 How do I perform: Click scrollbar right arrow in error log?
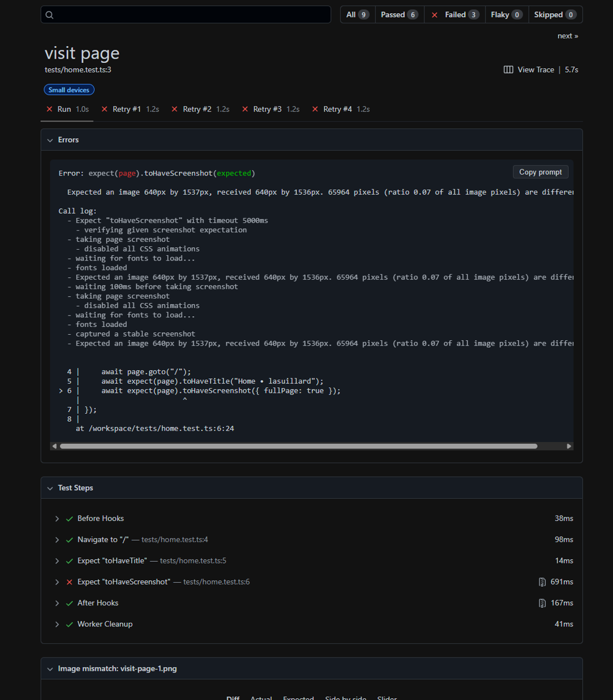pos(569,446)
